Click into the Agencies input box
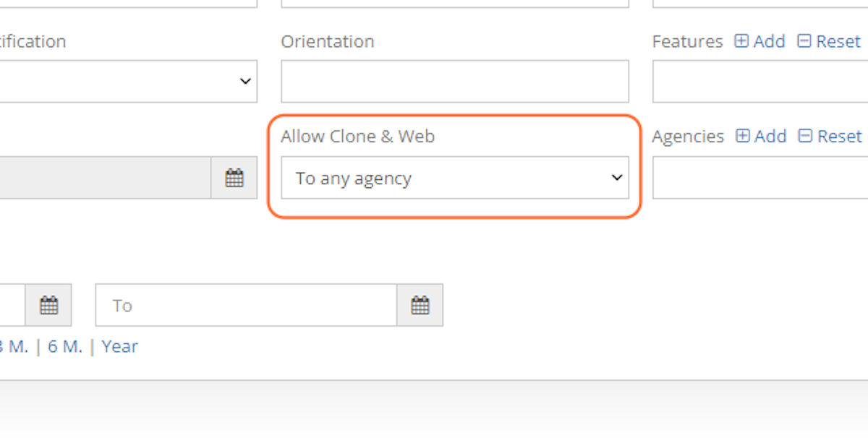868x438 pixels. (759, 178)
